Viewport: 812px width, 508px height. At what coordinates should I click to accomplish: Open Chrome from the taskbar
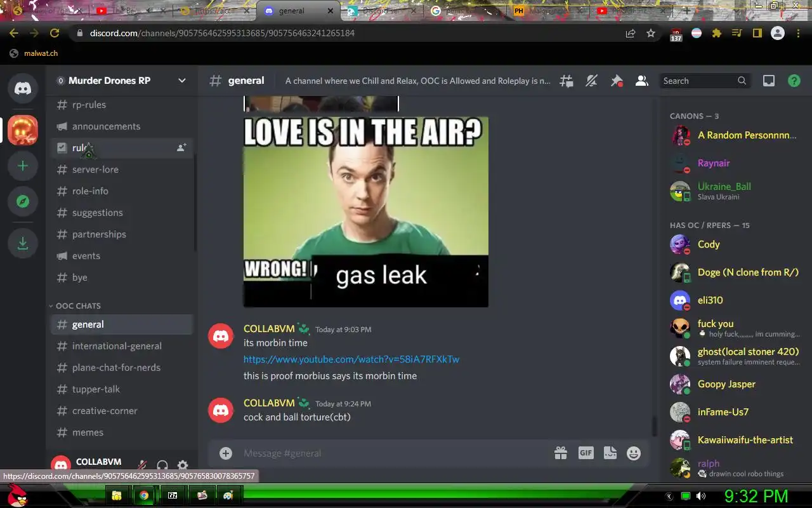pyautogui.click(x=145, y=495)
